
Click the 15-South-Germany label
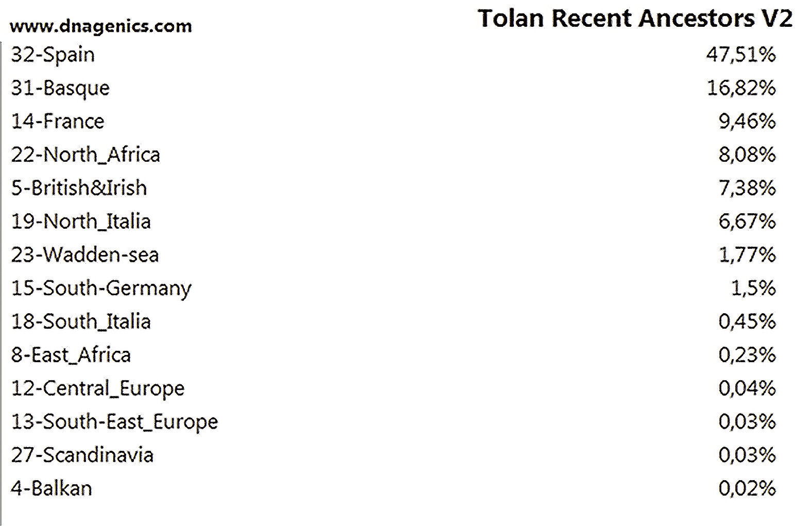tap(101, 289)
